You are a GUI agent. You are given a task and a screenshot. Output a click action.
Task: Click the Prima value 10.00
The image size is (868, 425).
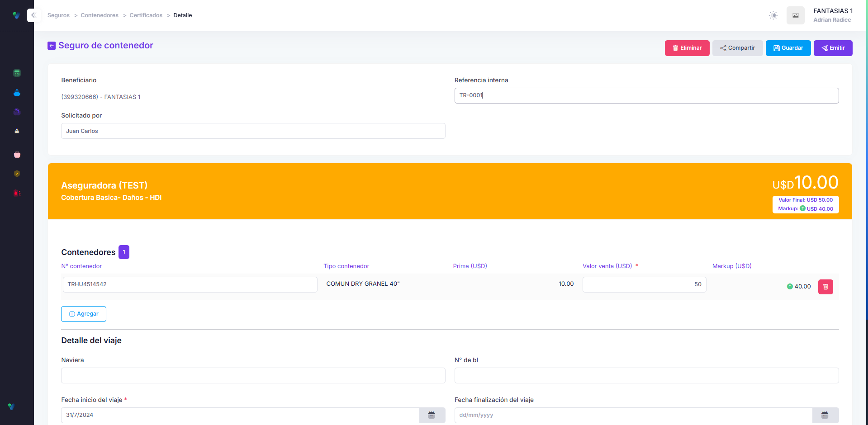[566, 284]
